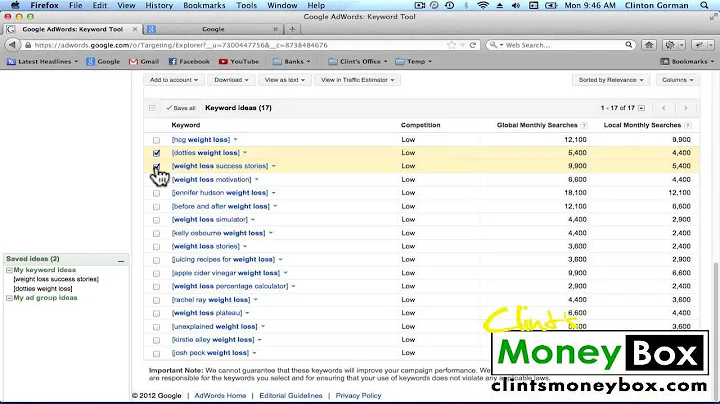Open the Apple menu
The width and height of the screenshot is (720, 404).
[x=15, y=6]
